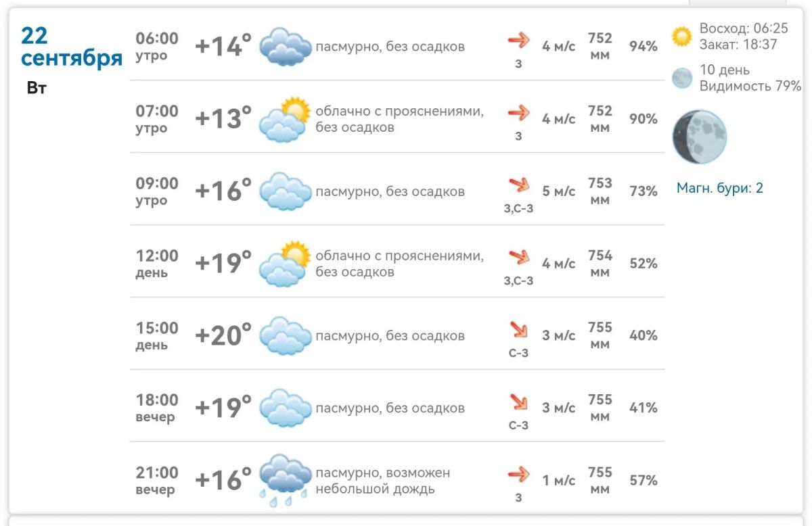Click the 753 мм pressure at 09:00
This screenshot has height=526, width=812.
click(600, 191)
